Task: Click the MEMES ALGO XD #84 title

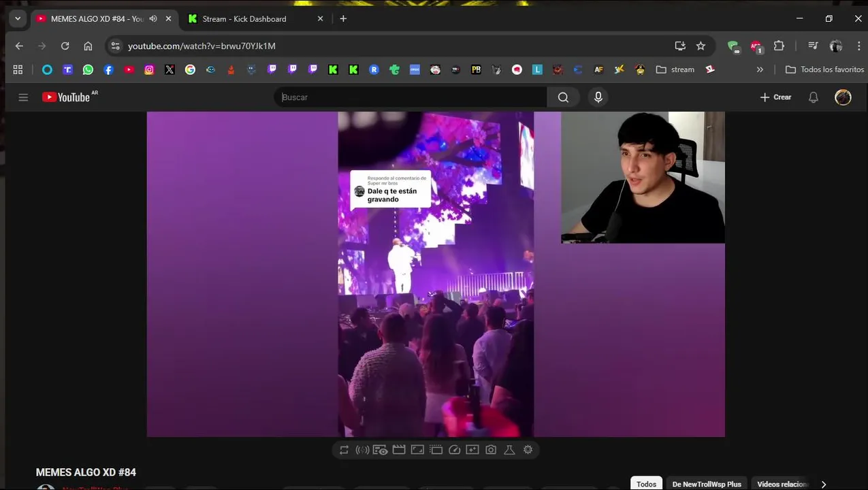Action: click(x=86, y=472)
